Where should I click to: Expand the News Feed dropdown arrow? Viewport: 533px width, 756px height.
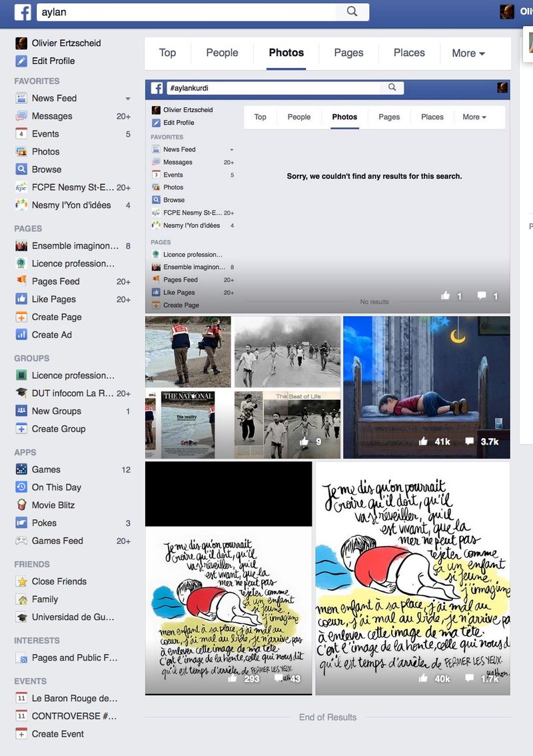(127, 99)
